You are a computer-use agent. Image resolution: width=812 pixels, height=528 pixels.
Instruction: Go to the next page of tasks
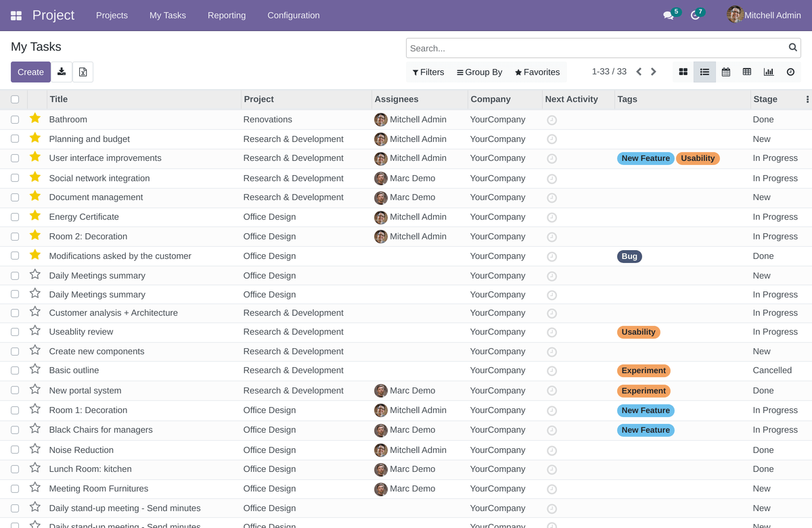tap(653, 70)
